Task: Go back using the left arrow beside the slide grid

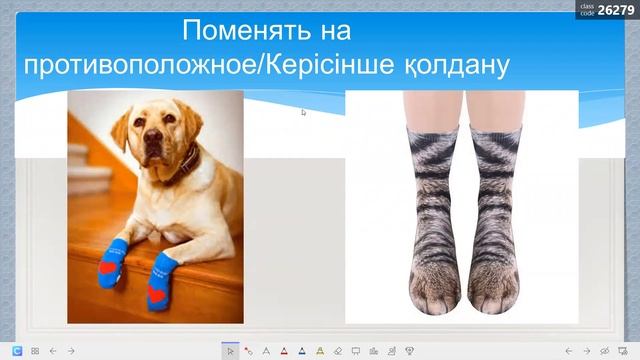Action: pos(53,351)
